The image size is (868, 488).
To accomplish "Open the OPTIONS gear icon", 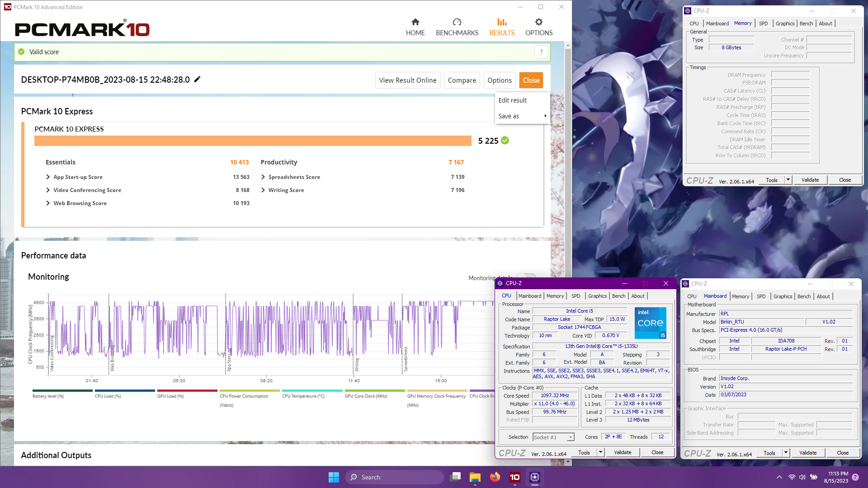I will point(538,22).
